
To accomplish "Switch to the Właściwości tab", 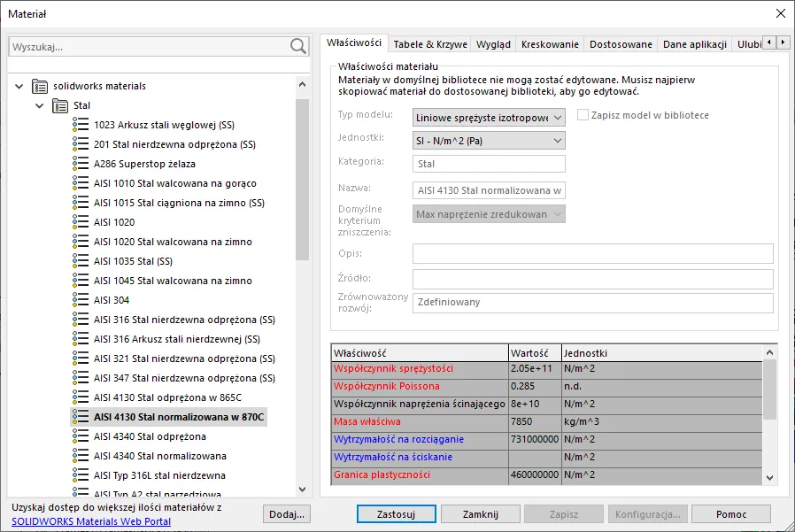I will pyautogui.click(x=354, y=43).
